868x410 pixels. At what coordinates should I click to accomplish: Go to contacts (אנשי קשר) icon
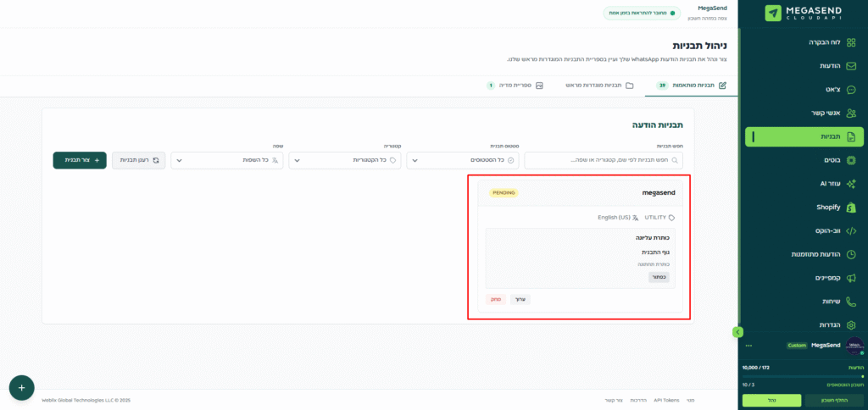point(851,113)
